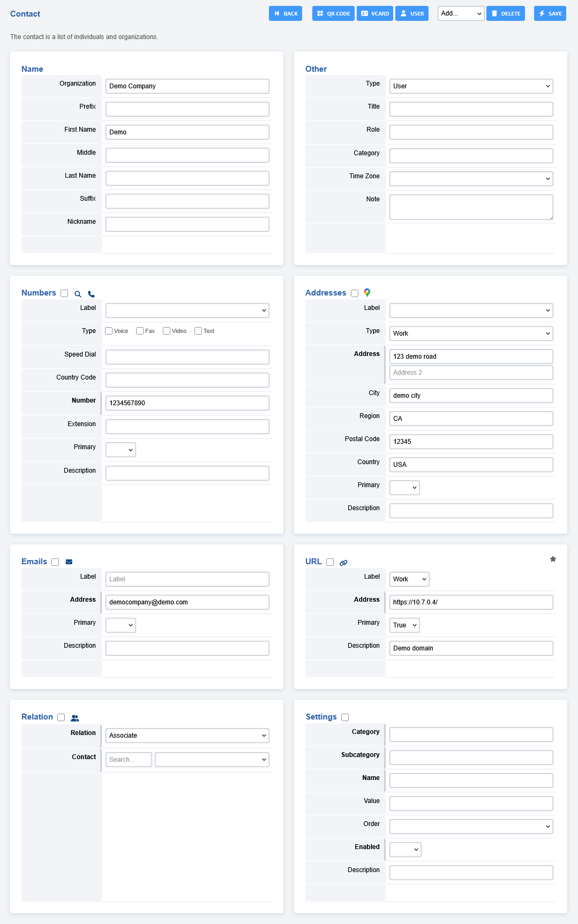
Task: Open the Time Zone dropdown
Action: (471, 179)
